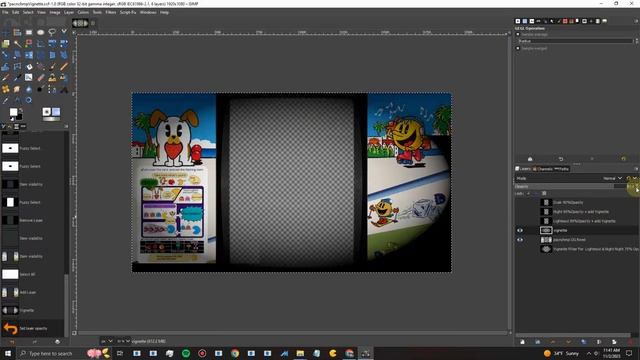Image resolution: width=640 pixels, height=360 pixels.
Task: Select the Fuzzy Select magic wand tool
Action: [17, 43]
